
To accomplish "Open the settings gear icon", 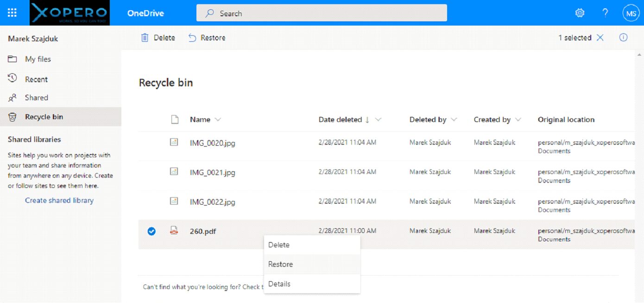I will pyautogui.click(x=580, y=13).
